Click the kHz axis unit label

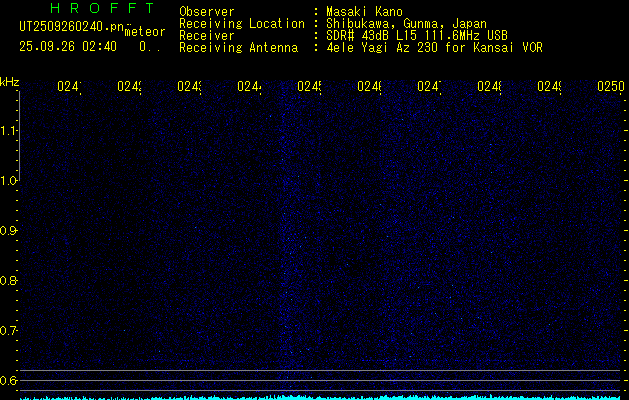click(x=10, y=82)
